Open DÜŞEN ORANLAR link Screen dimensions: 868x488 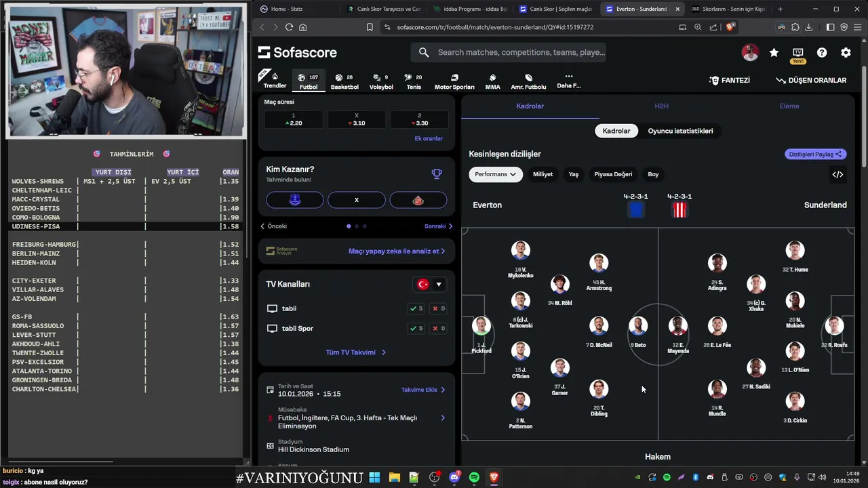coord(811,80)
